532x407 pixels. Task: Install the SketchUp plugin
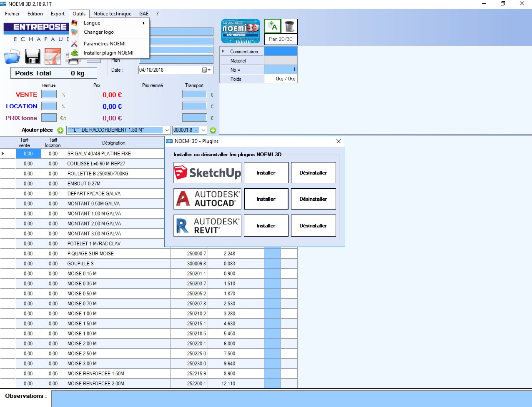pos(266,172)
